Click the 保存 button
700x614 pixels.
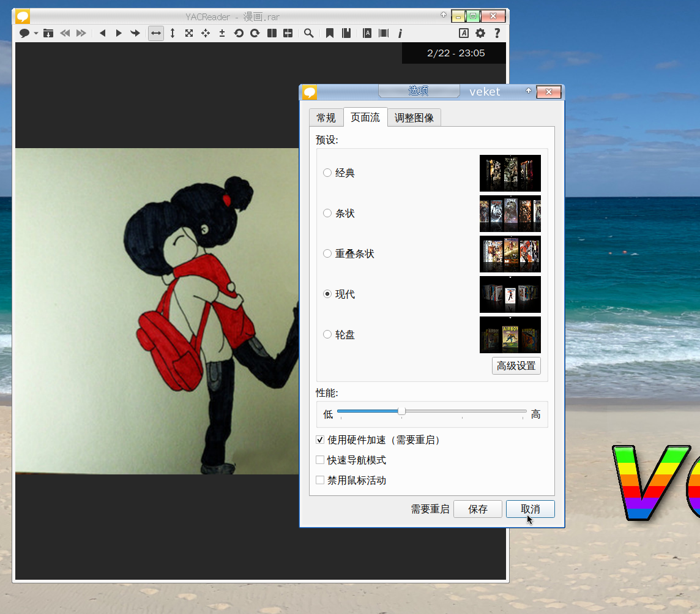pyautogui.click(x=478, y=509)
